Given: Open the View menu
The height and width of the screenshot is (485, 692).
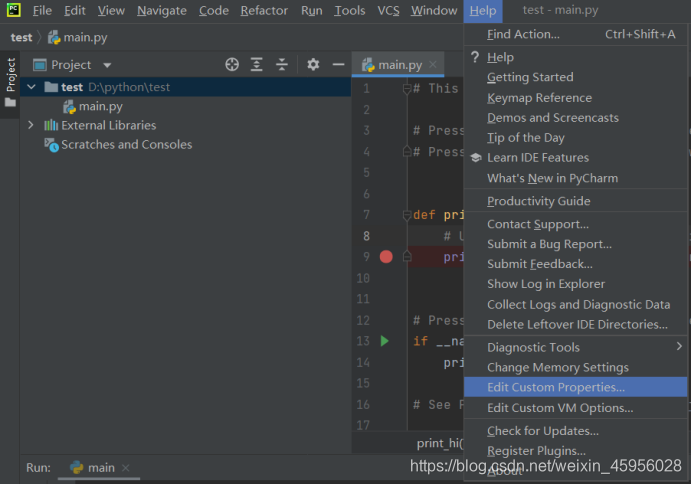Looking at the screenshot, I should coord(111,11).
